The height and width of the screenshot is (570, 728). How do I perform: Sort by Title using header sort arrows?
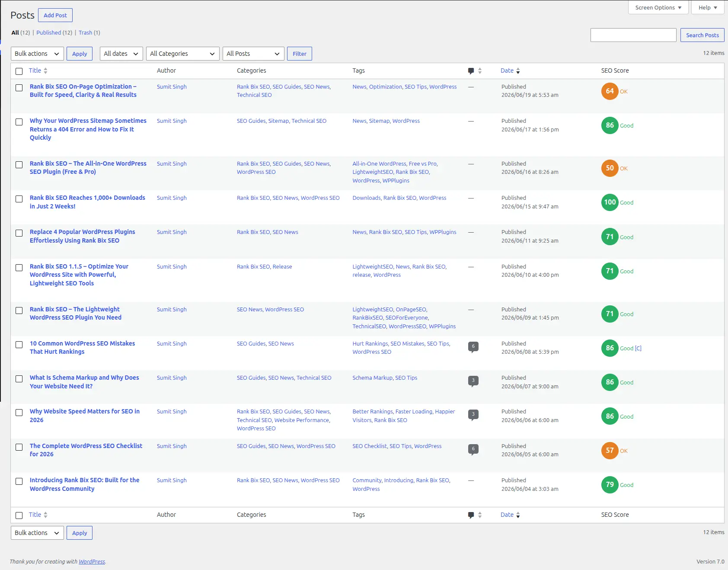coord(45,71)
